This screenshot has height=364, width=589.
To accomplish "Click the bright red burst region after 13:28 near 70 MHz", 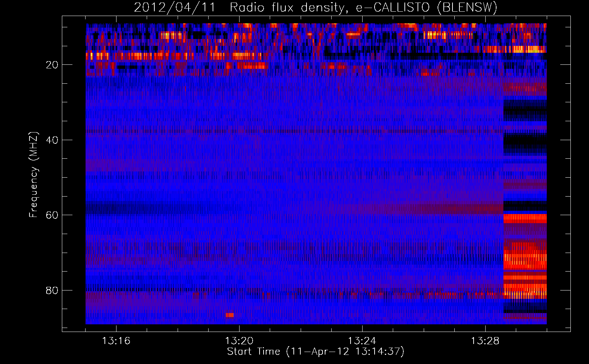I will [x=525, y=257].
